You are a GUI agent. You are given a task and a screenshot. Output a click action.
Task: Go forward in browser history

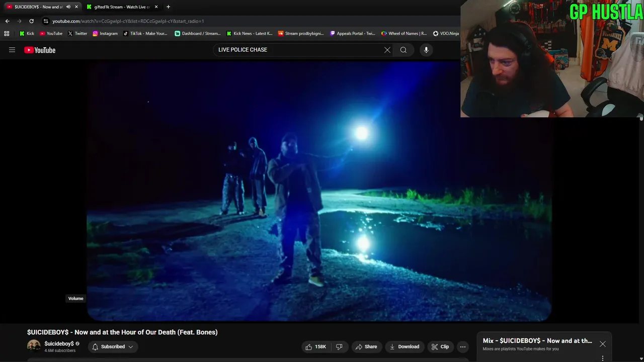pos(19,21)
